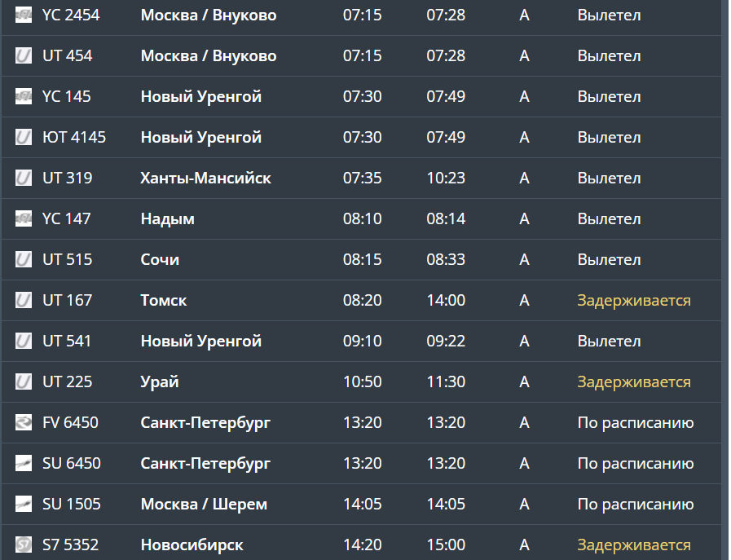The image size is (731, 560).
Task: Click the UT 454 UTair logo icon
Action: 24,55
